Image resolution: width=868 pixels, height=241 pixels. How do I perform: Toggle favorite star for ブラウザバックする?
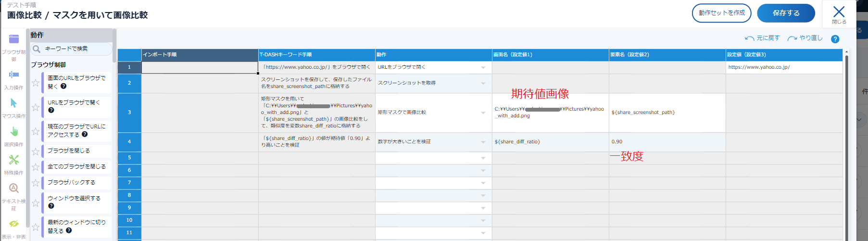click(x=36, y=183)
